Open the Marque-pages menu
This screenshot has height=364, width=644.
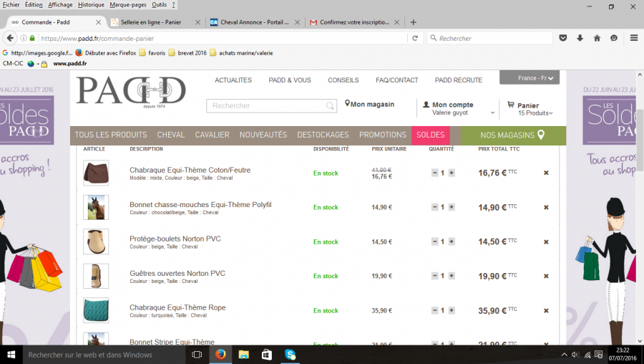pos(128,4)
